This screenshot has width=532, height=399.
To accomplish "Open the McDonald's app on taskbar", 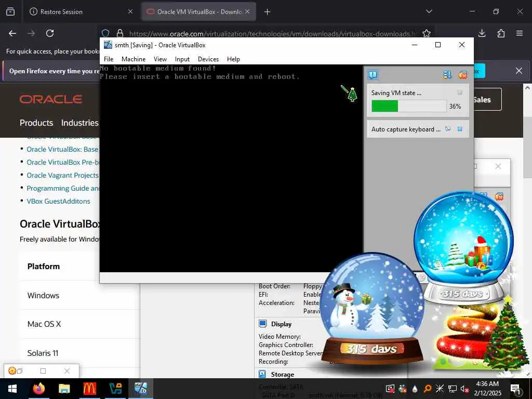I will 89,389.
